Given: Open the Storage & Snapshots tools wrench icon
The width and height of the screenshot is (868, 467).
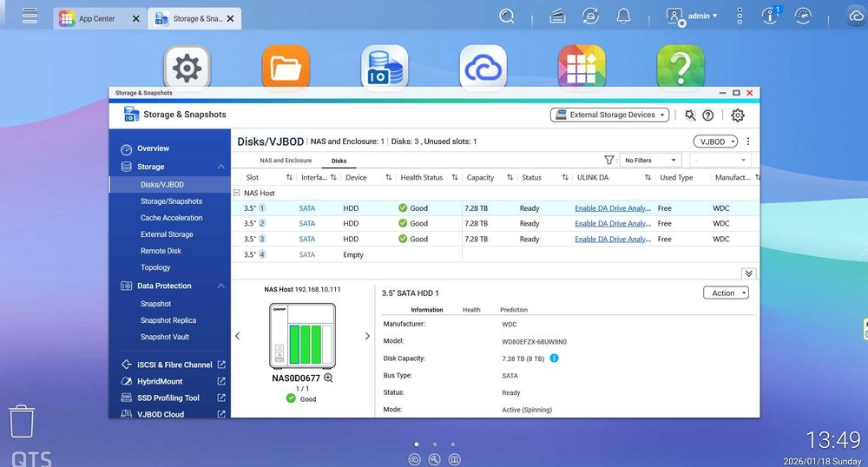Looking at the screenshot, I should tap(690, 115).
